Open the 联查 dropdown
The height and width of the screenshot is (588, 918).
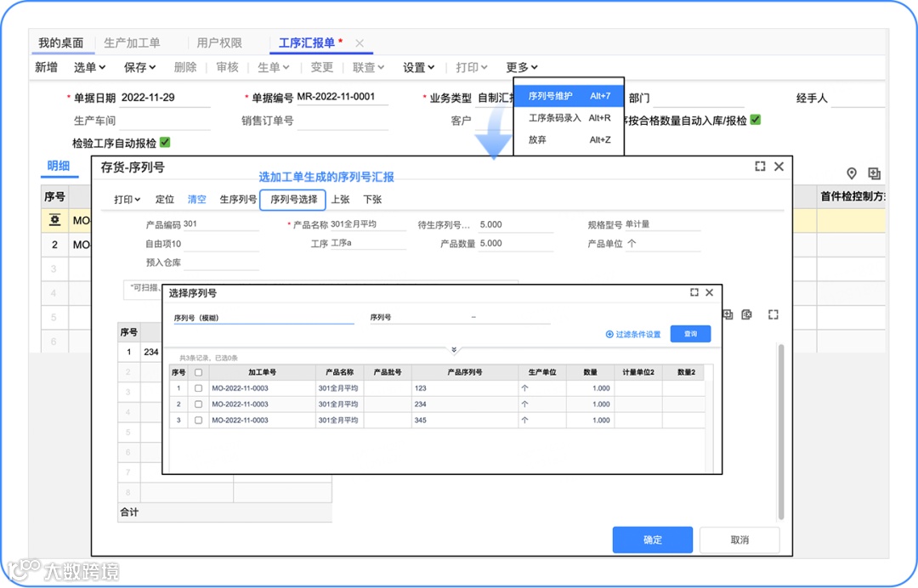point(368,67)
